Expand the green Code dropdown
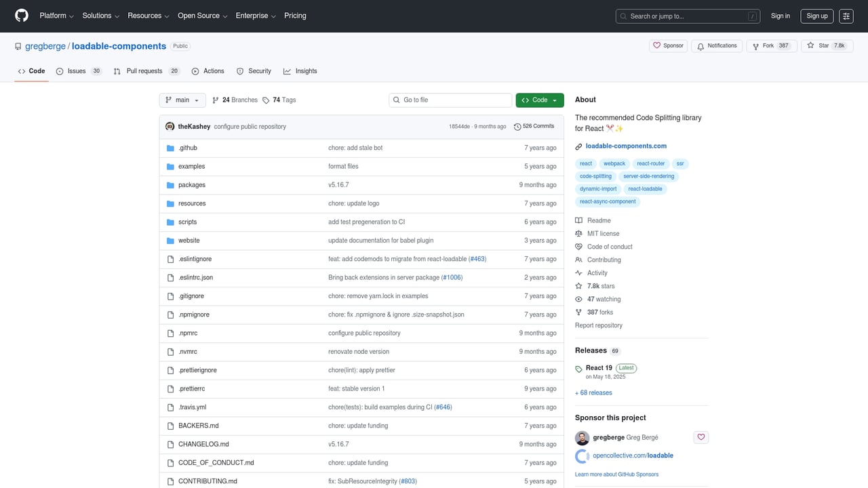Viewport: 868px width, 488px height. (x=540, y=100)
